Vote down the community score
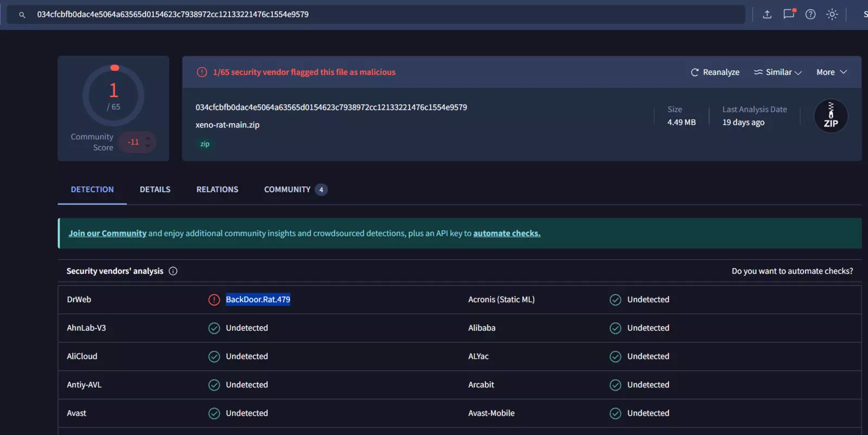868x435 pixels. click(148, 146)
